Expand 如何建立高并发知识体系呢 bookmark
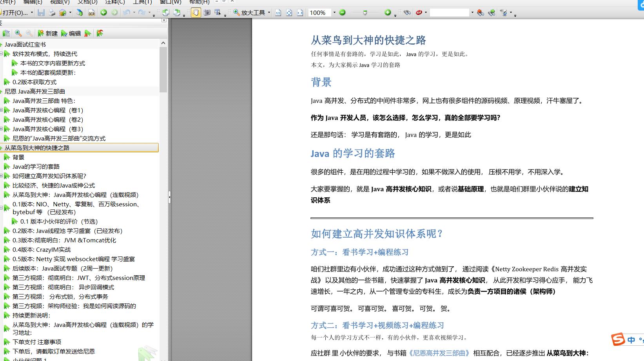 (1, 176)
